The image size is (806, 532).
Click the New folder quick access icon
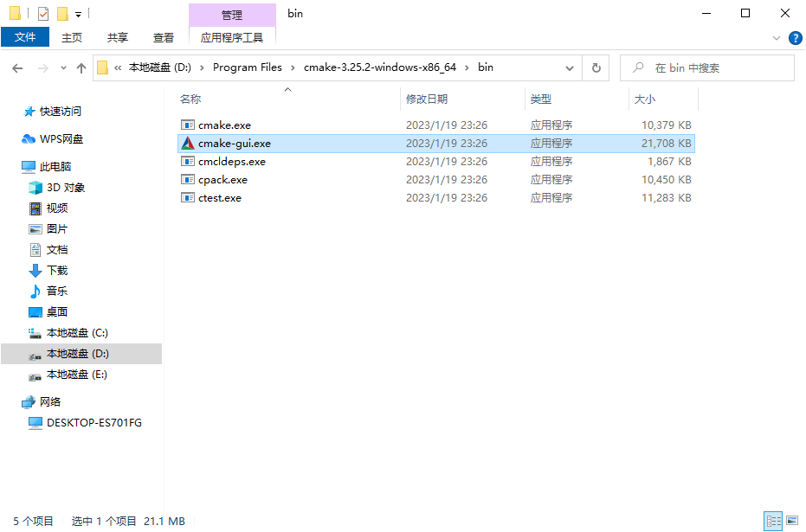click(62, 13)
